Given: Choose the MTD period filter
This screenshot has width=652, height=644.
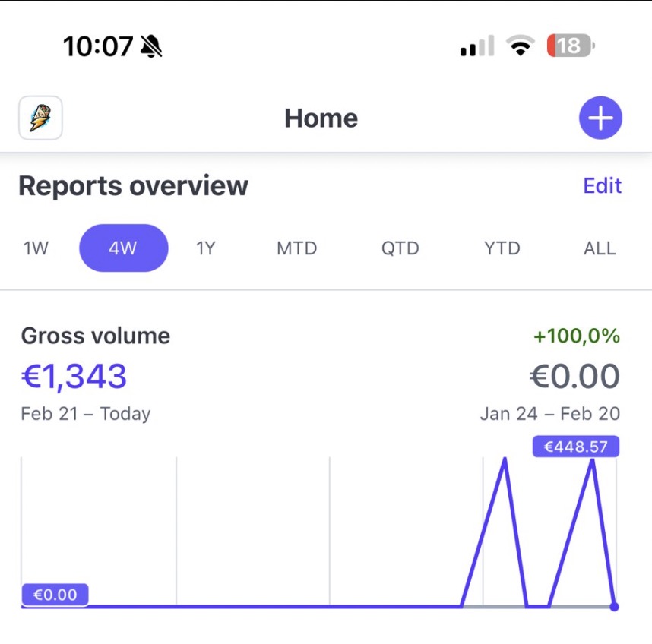Looking at the screenshot, I should (x=296, y=248).
